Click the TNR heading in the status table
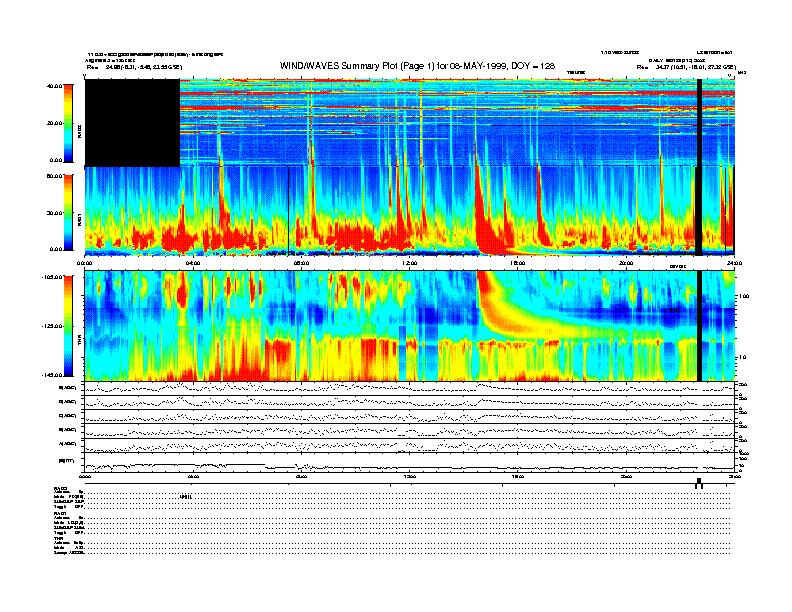Image resolution: width=792 pixels, height=612 pixels. (x=58, y=538)
